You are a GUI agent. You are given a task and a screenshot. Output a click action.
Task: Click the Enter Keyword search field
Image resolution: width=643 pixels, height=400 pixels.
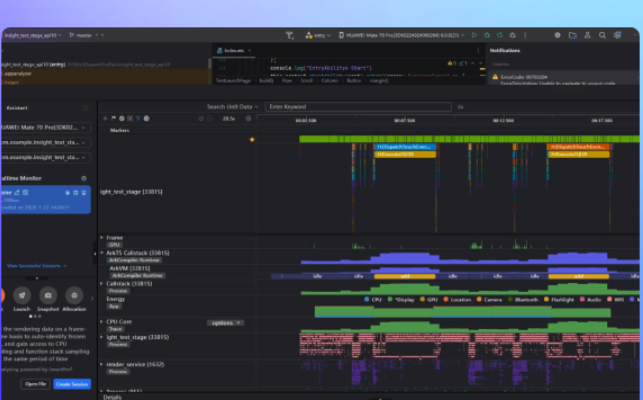coord(358,106)
